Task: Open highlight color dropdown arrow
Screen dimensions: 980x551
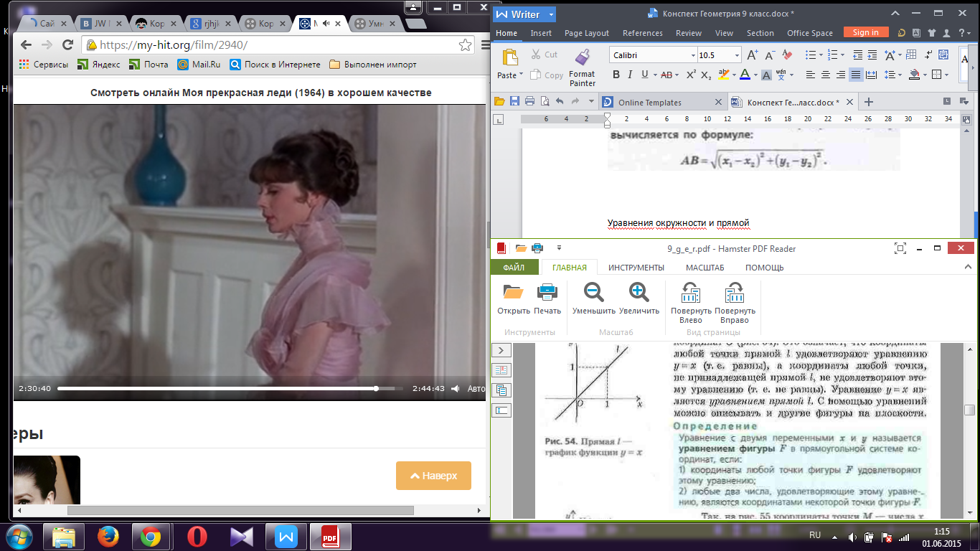Action: coord(735,75)
